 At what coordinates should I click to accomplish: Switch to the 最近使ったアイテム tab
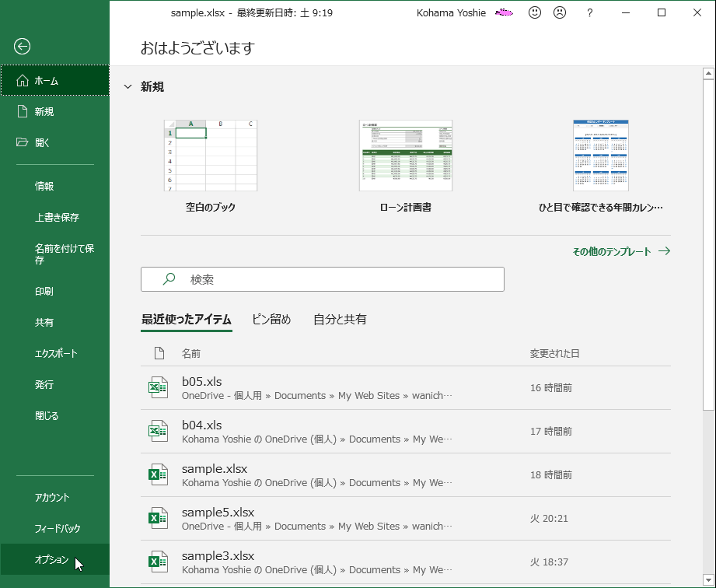click(x=187, y=320)
